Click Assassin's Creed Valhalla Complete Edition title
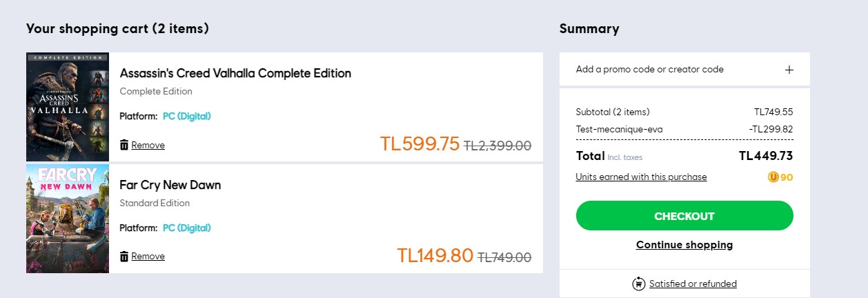The height and width of the screenshot is (298, 868). pyautogui.click(x=235, y=73)
